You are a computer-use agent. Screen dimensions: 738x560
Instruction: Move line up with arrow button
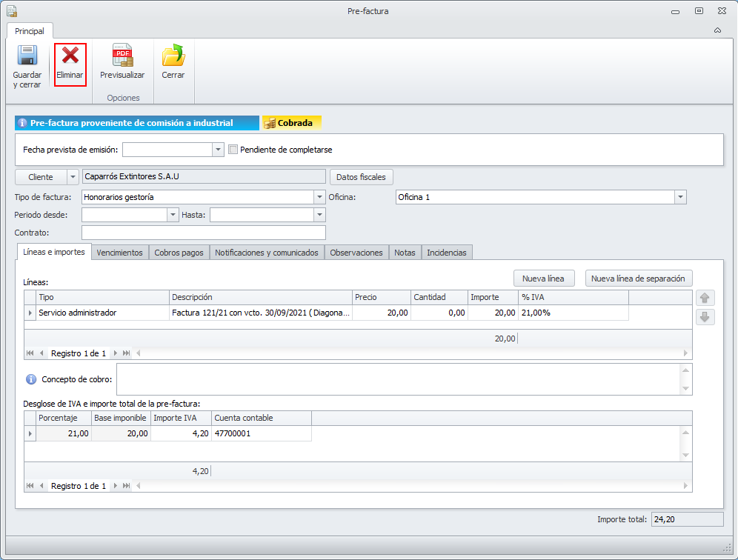(706, 298)
